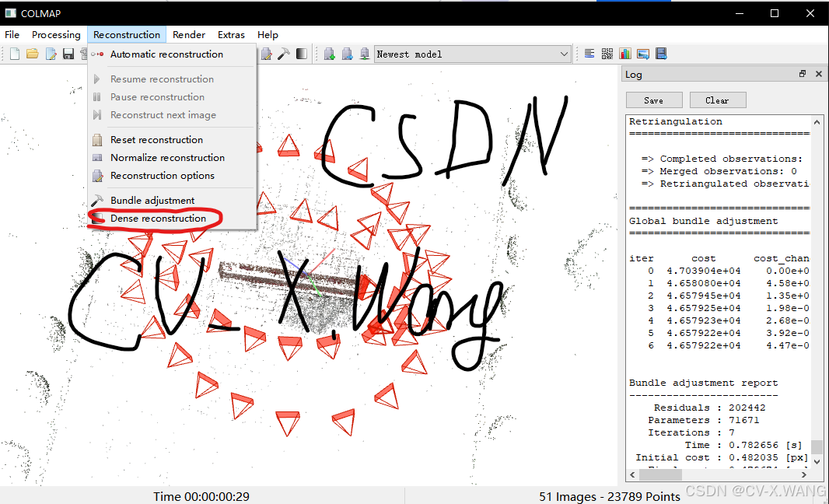Grab a screenshot via the toolbar icon
The height and width of the screenshot is (504, 829).
[643, 53]
